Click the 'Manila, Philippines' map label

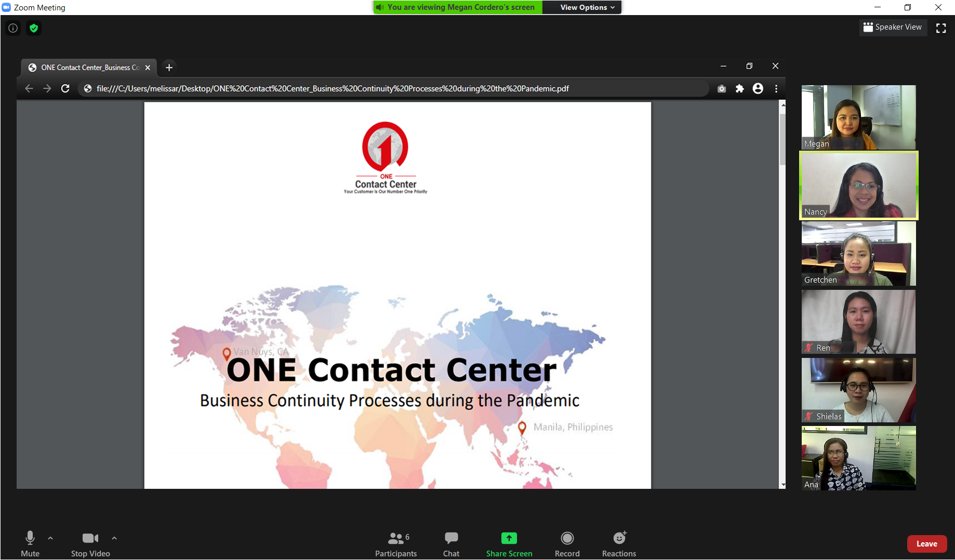coord(573,427)
